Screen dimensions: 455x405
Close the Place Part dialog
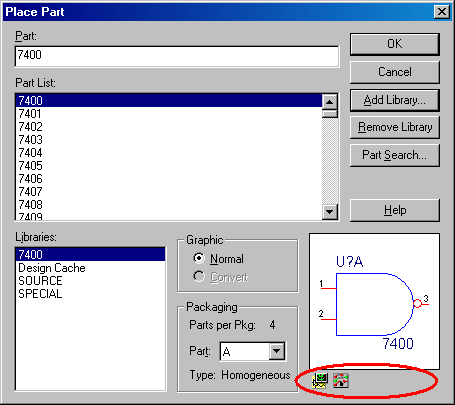click(x=442, y=12)
